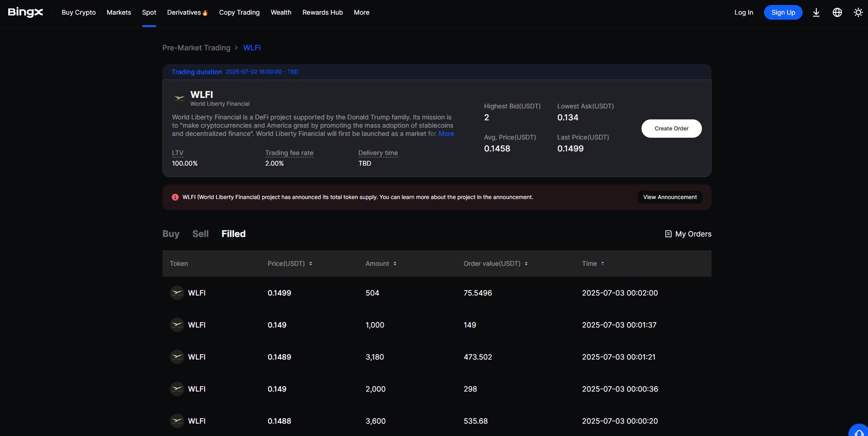868x436 pixels.
Task: Switch to the Sell tab
Action: click(200, 234)
